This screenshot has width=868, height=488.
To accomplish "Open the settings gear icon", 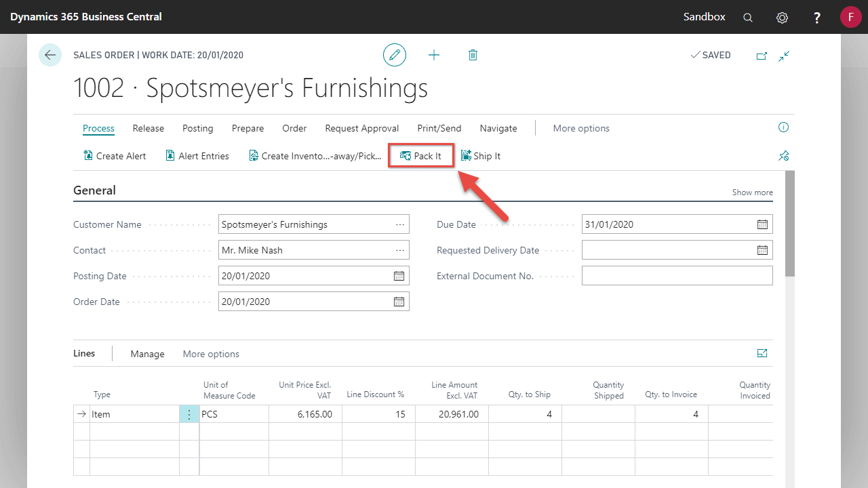I will coord(782,17).
